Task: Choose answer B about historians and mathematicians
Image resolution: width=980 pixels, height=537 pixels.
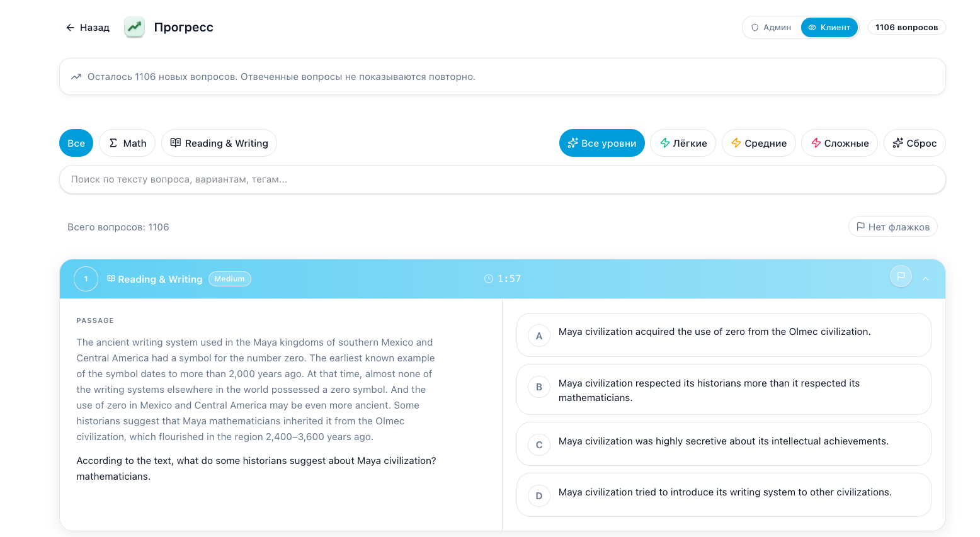Action: pyautogui.click(x=723, y=390)
